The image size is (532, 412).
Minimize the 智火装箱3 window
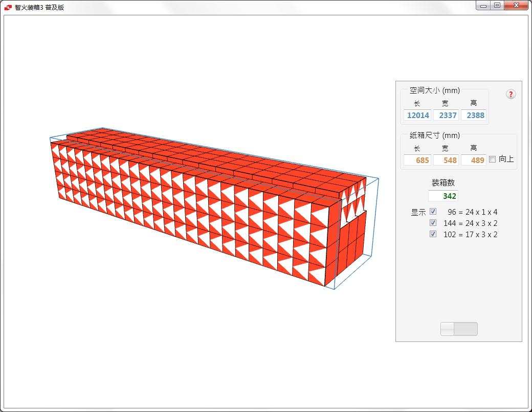click(483, 6)
